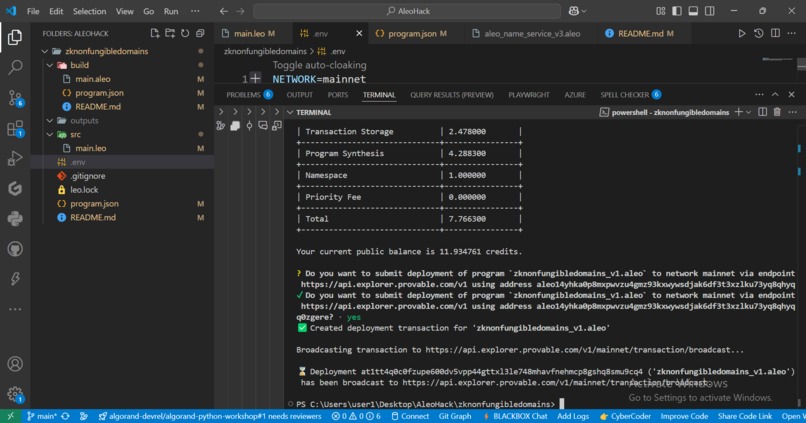Toggle the bottom panel visibility
The height and width of the screenshot is (423, 806).
click(x=693, y=11)
